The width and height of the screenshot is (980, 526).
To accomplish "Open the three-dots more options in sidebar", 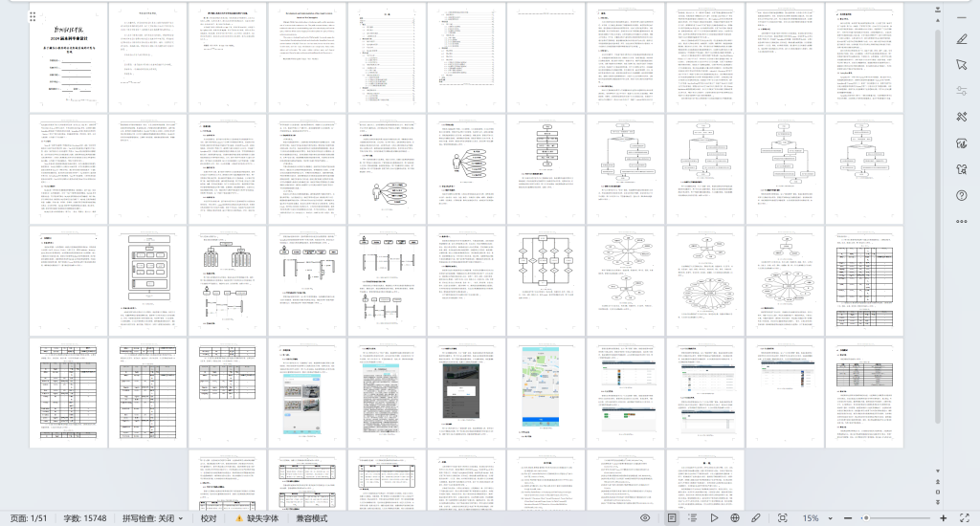I will (x=962, y=221).
